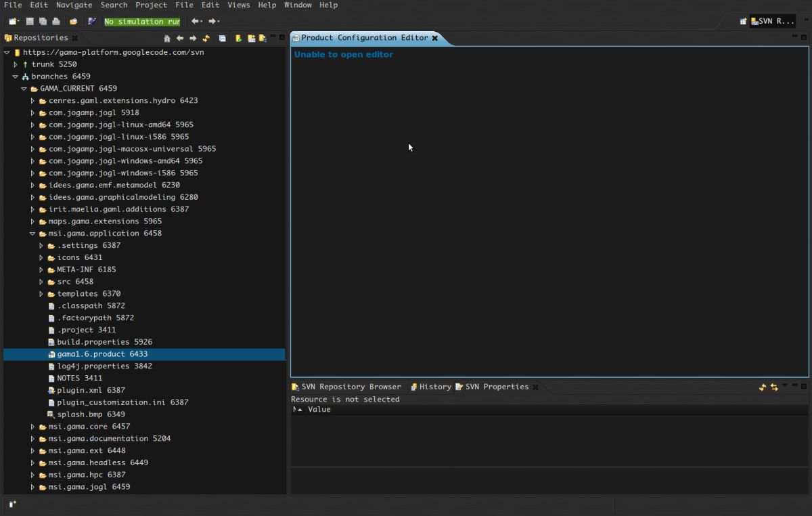812x516 pixels.
Task: Expand cenres.gaml.extensions.hydro folder
Action: [32, 101]
